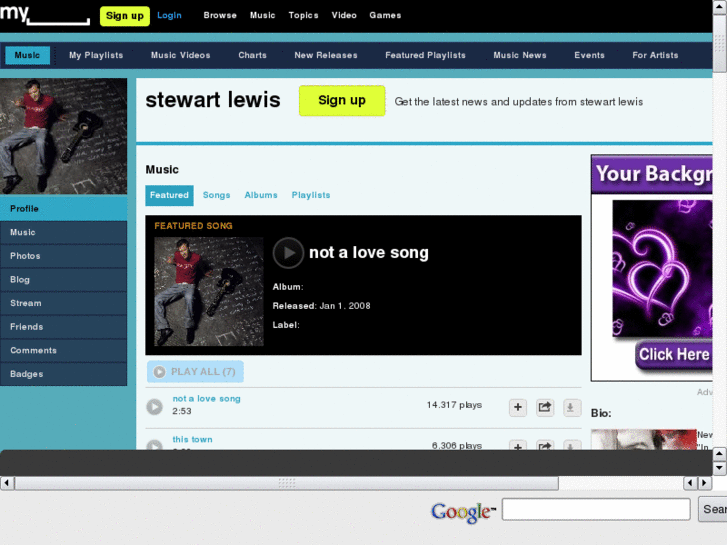Image resolution: width=727 pixels, height=545 pixels.
Task: Open Comments in the left sidebar
Action: click(34, 350)
